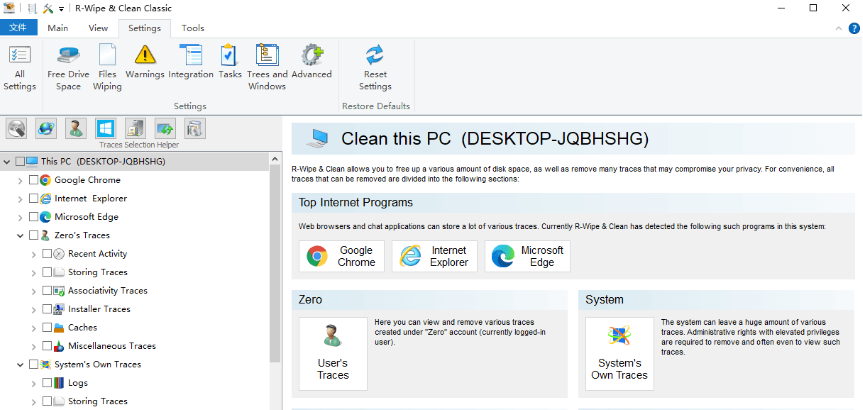This screenshot has width=863, height=410.
Task: Collapse the This PC tree node
Action: click(x=7, y=162)
